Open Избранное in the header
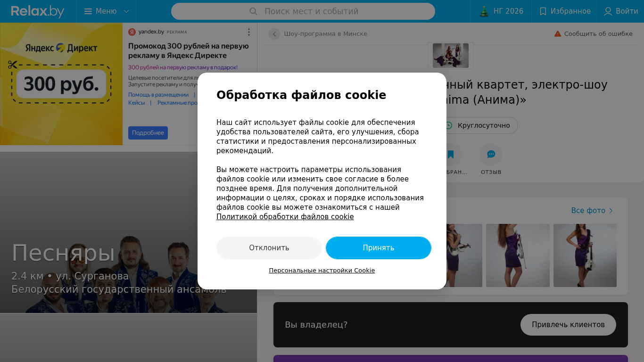The image size is (644, 362). [x=565, y=11]
